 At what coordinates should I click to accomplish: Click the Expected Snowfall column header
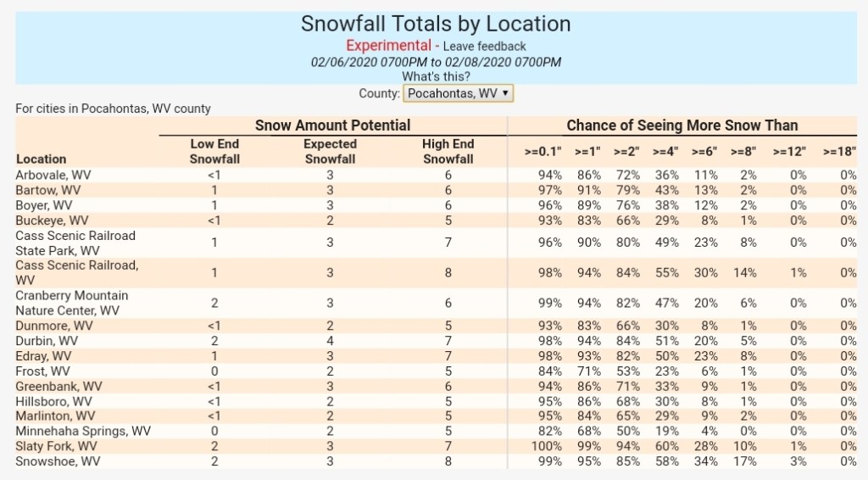point(330,152)
